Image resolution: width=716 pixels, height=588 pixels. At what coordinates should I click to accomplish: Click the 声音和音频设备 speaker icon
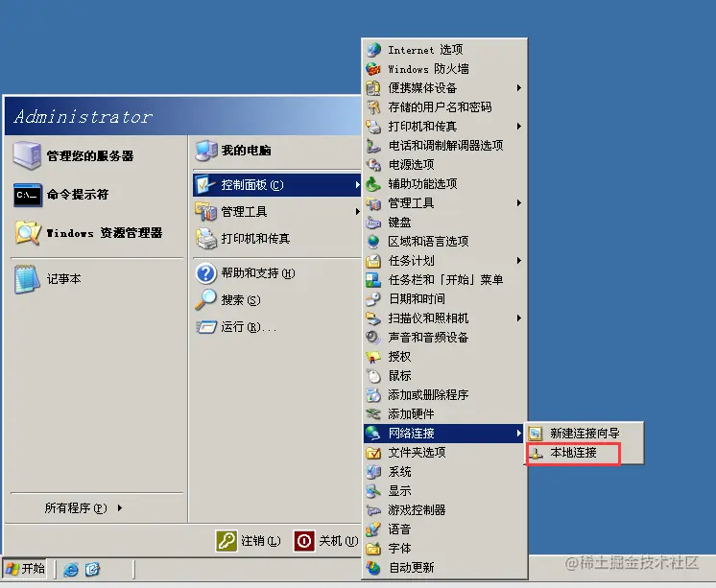[x=373, y=337]
